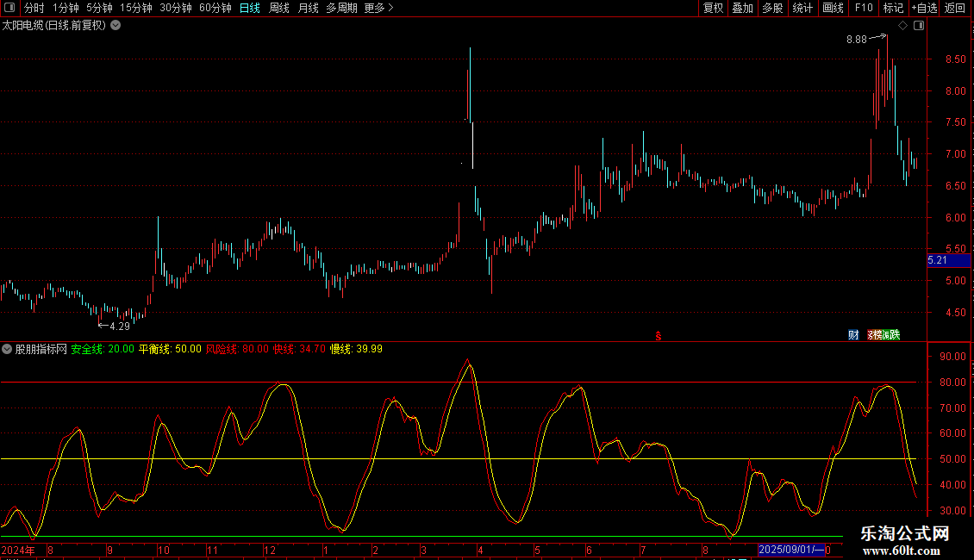Click the 股朋指标网 indicator name
This screenshot has height=560, width=974.
[41, 349]
